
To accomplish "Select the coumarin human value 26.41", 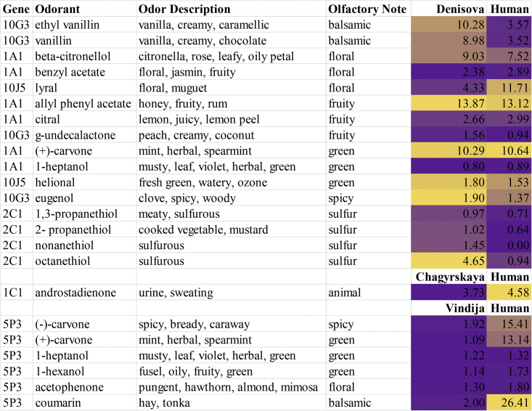I will tap(510, 403).
